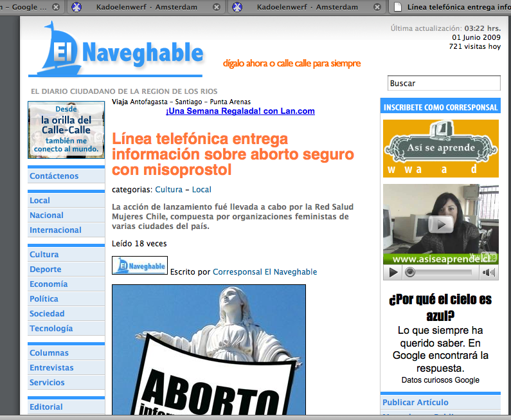The width and height of the screenshot is (511, 420).
Task: Click the Inscribete como corresponsal button
Action: 440,107
